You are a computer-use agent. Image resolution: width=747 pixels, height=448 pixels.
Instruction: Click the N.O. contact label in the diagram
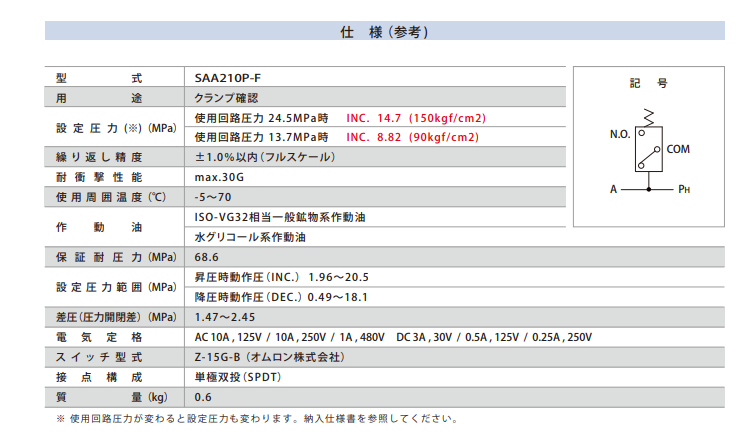(x=618, y=133)
